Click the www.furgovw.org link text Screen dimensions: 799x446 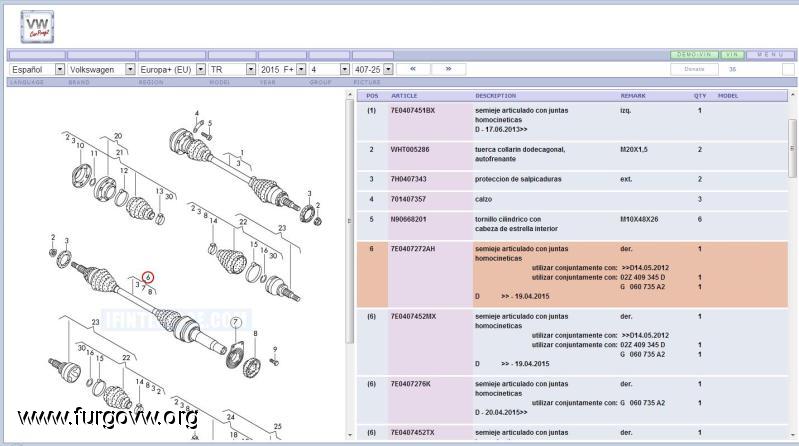click(x=108, y=417)
